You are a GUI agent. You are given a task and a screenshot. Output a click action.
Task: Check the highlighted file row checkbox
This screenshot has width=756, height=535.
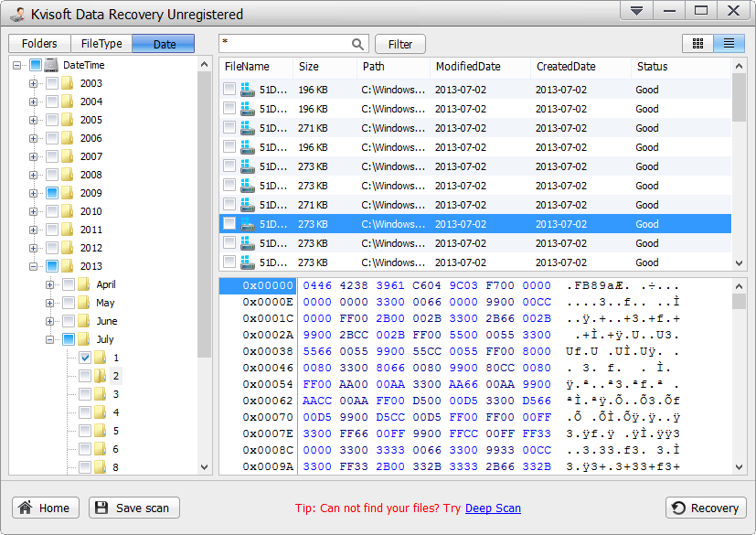click(229, 223)
